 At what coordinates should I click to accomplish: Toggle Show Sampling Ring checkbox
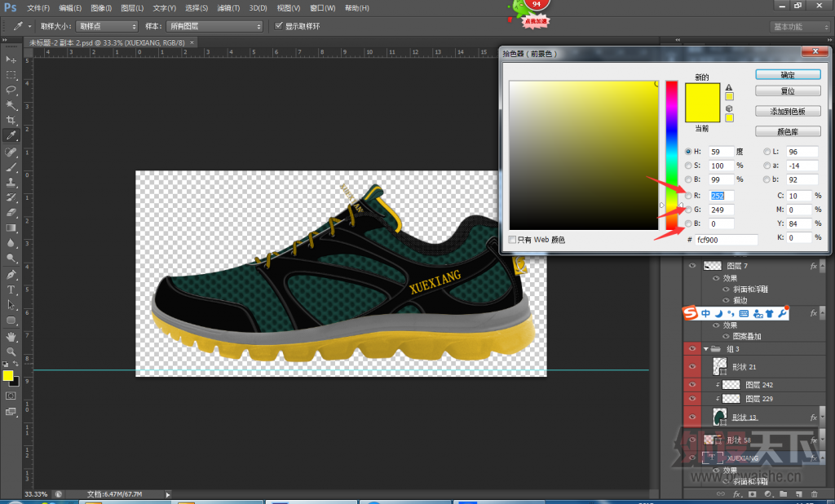(279, 25)
